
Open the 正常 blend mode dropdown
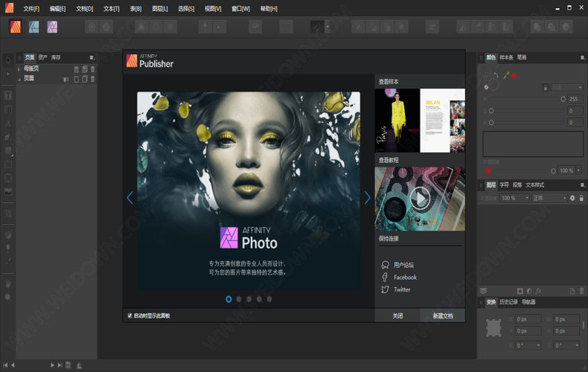click(x=549, y=198)
